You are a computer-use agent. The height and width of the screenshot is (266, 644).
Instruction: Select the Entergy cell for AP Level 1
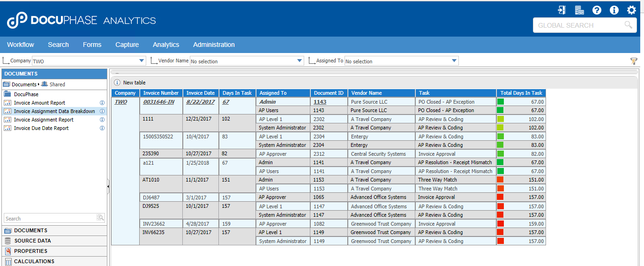[382, 137]
